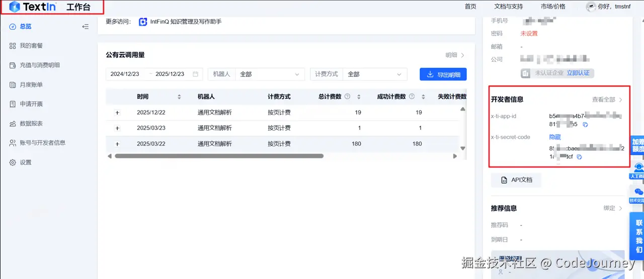Click the end date 2025/12/23 field
The image size is (644, 279).
pyautogui.click(x=170, y=74)
